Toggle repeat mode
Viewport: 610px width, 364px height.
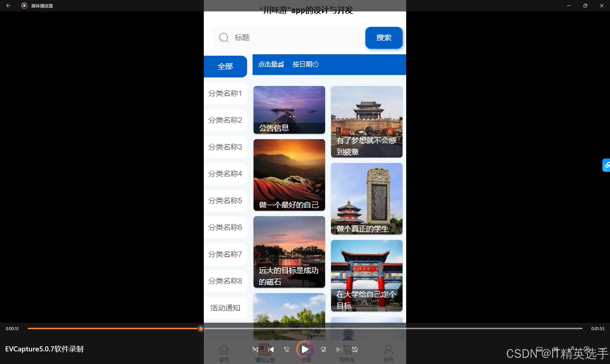tap(355, 349)
